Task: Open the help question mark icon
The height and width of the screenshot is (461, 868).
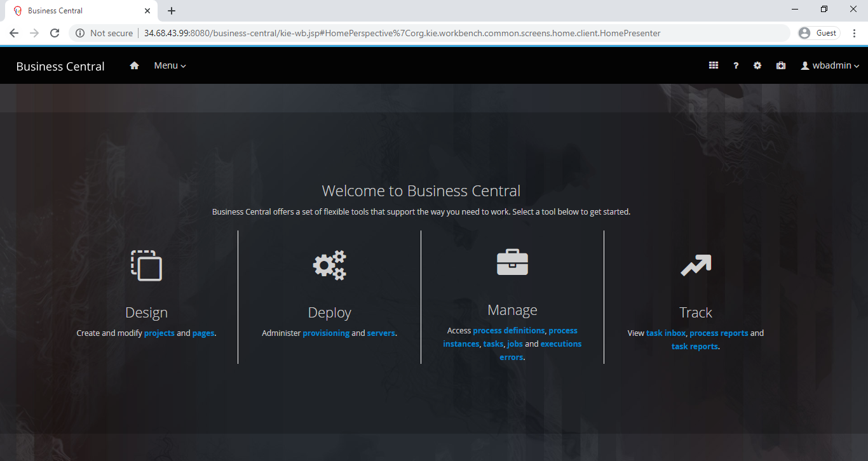Action: click(x=736, y=65)
